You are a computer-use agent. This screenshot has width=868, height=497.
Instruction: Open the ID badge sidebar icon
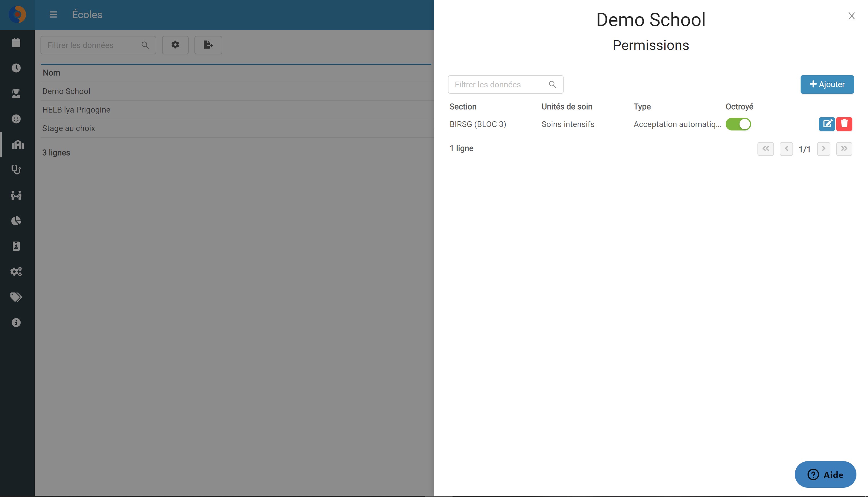(16, 246)
